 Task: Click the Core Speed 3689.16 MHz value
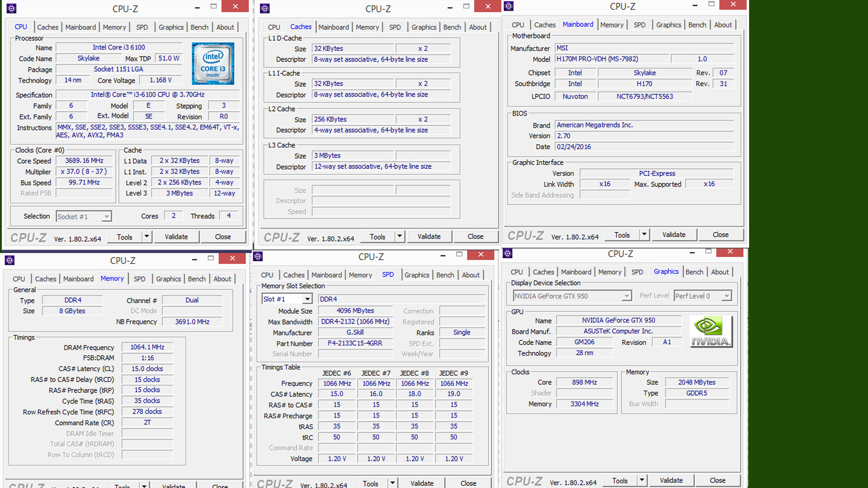[x=84, y=160]
